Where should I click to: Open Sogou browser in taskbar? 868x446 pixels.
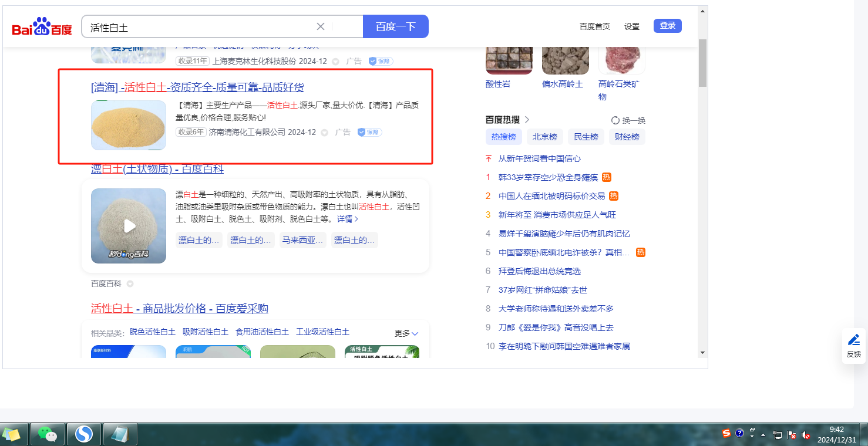point(84,434)
